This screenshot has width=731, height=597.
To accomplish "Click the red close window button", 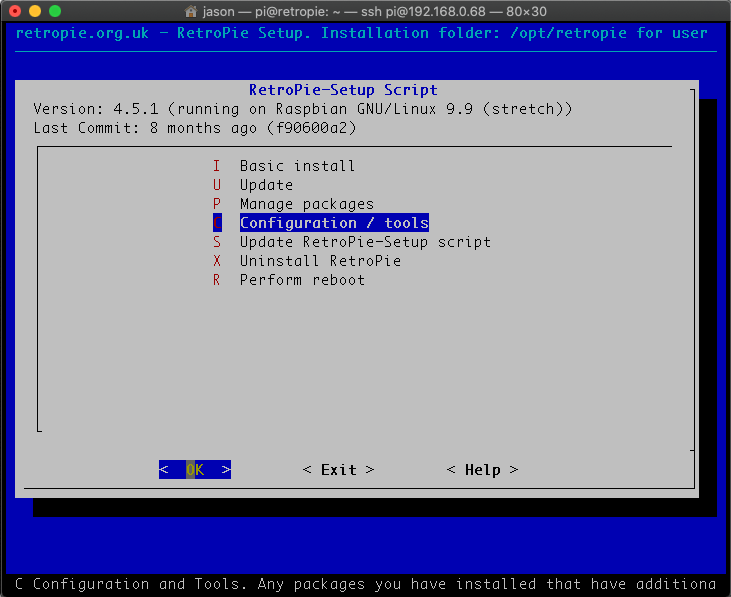I will 14,10.
